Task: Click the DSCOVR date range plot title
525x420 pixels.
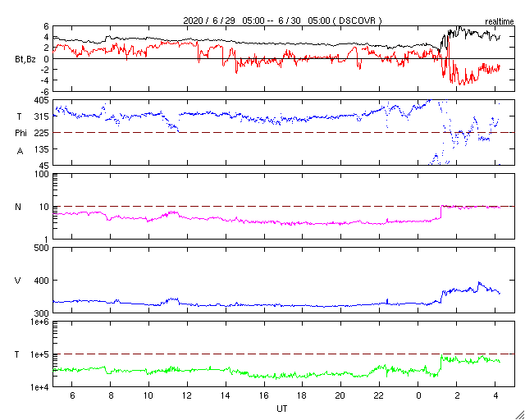Action: 282,21
